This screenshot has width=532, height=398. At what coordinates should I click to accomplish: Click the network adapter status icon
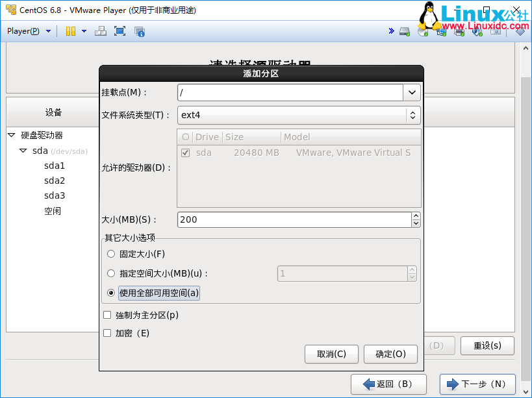click(441, 31)
